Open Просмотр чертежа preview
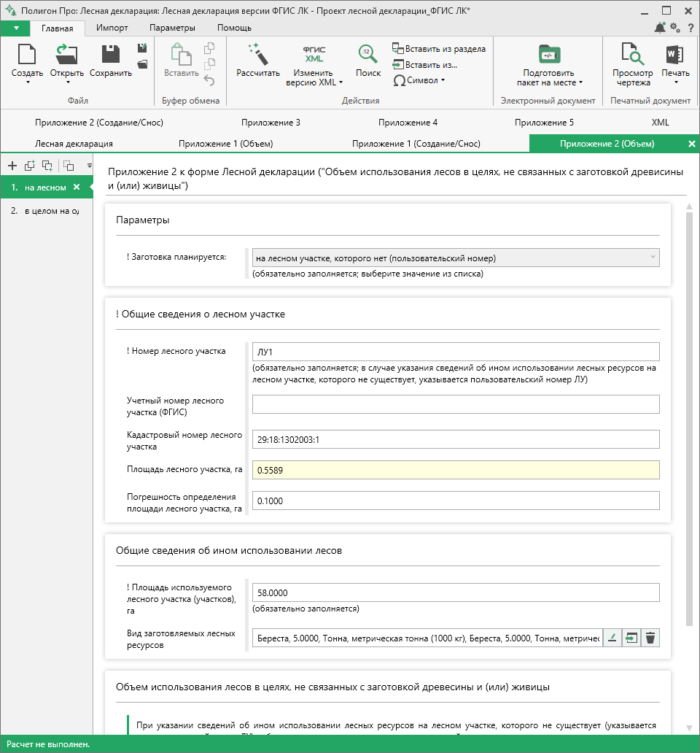The width and height of the screenshot is (700, 753). (x=633, y=54)
